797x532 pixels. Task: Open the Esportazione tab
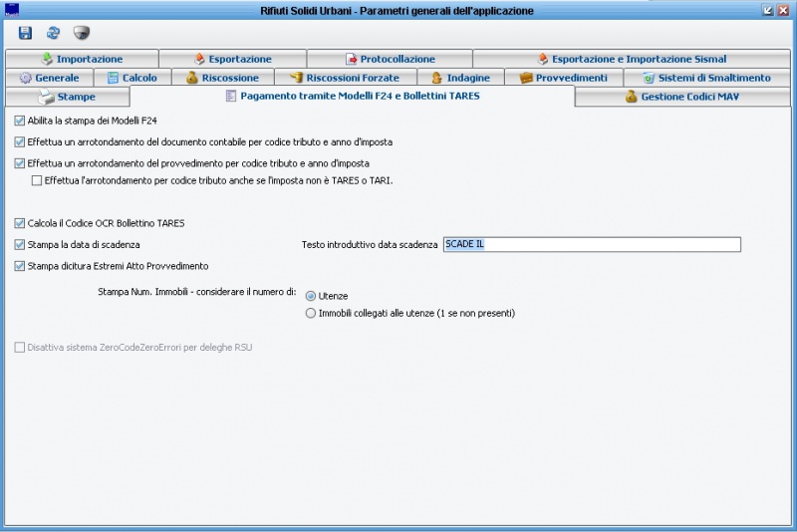pos(233,59)
